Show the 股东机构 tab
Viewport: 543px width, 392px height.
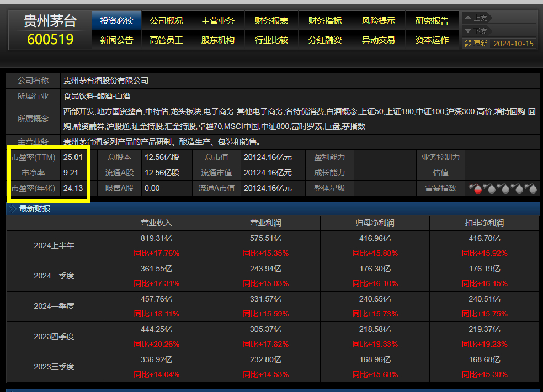click(218, 40)
